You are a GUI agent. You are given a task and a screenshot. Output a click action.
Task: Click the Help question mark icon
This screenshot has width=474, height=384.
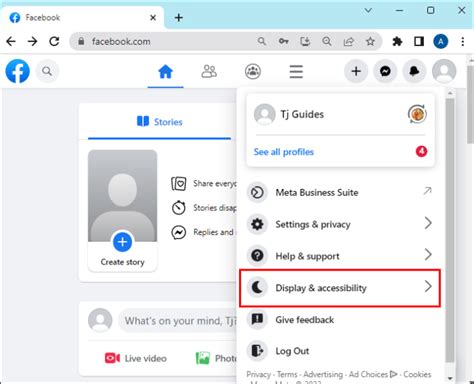pyautogui.click(x=257, y=256)
